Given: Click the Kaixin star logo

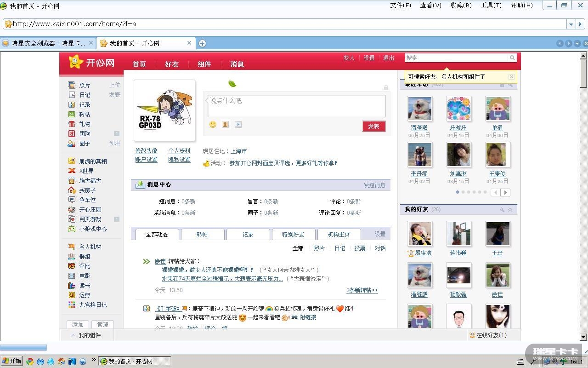Looking at the screenshot, I should click(x=76, y=62).
